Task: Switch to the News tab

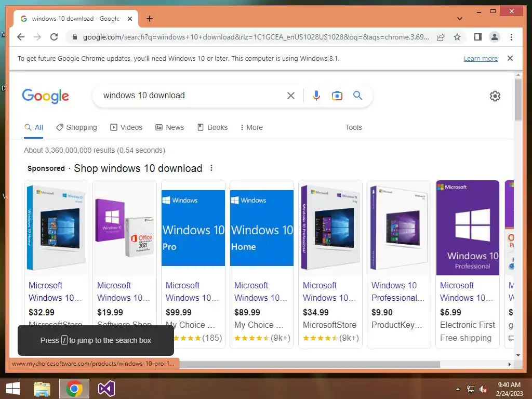Action: [x=170, y=127]
